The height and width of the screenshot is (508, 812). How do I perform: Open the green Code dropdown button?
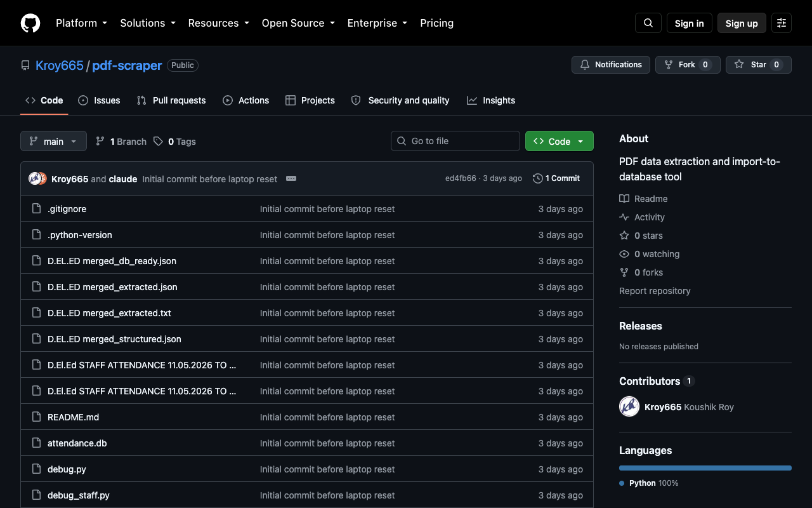pos(560,141)
